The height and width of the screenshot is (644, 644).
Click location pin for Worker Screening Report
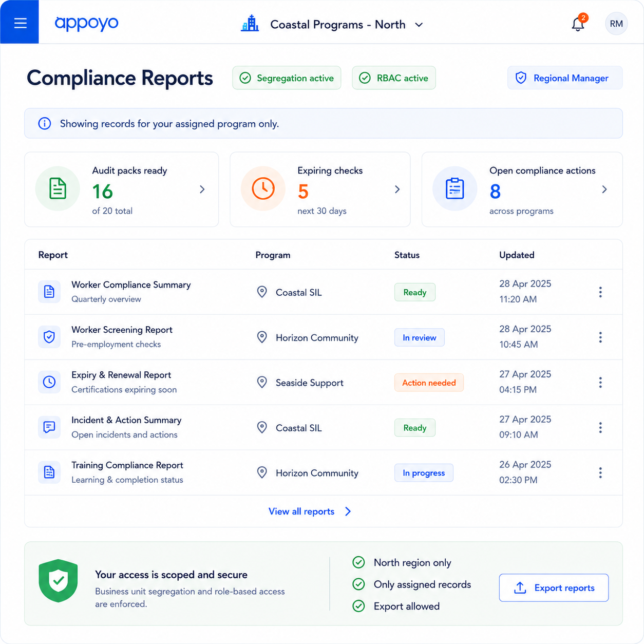click(x=262, y=337)
